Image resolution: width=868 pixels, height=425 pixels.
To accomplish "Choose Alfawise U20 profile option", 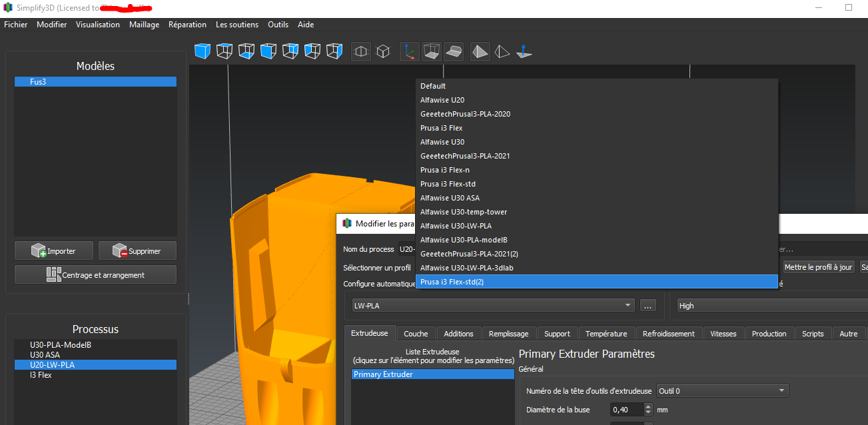I will click(x=597, y=100).
